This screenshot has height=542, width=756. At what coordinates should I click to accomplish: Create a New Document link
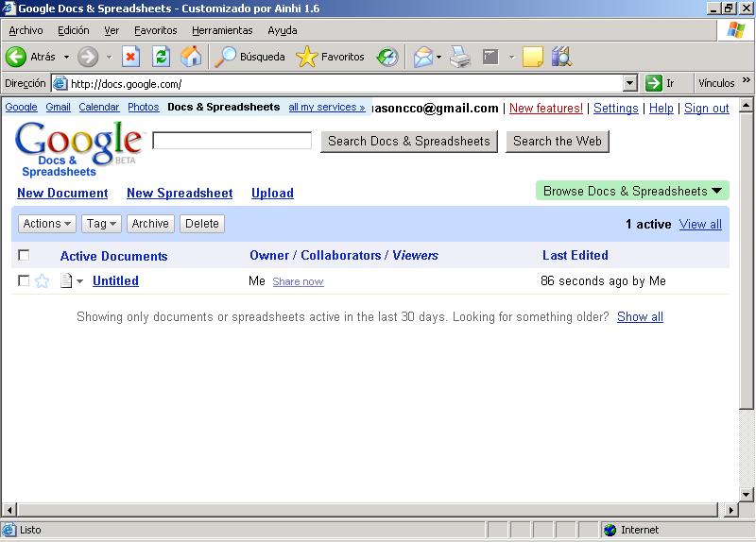tap(62, 194)
